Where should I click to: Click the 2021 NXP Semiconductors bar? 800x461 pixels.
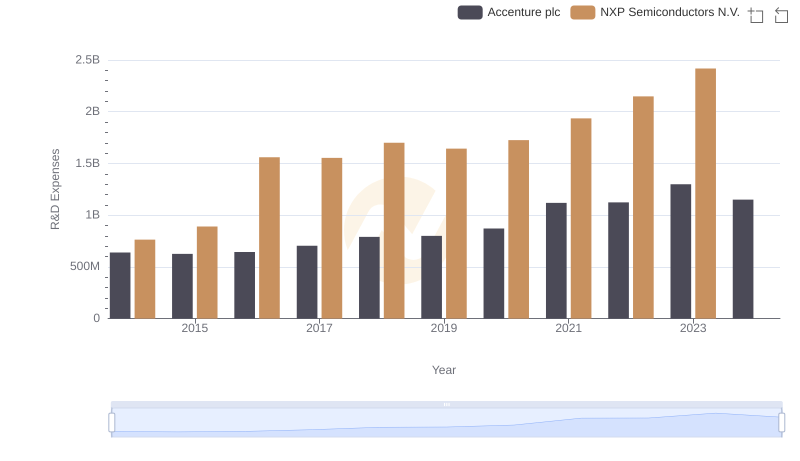tap(581, 218)
